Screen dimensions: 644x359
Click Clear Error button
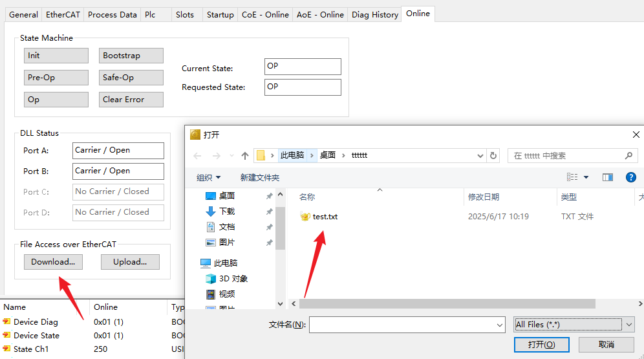131,100
